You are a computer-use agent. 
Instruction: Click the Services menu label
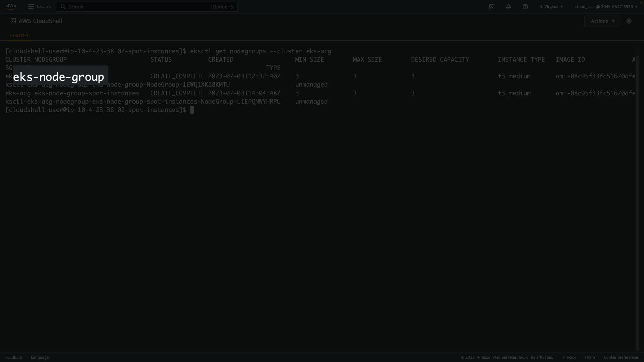point(44,7)
